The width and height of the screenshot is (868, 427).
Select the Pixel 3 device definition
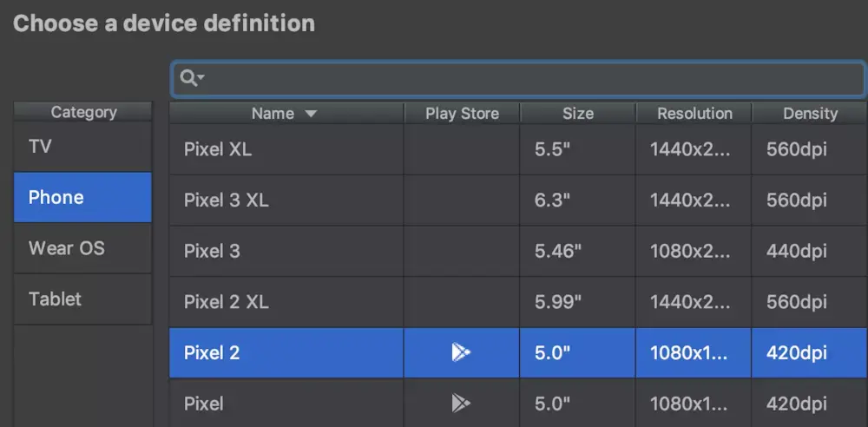click(212, 252)
